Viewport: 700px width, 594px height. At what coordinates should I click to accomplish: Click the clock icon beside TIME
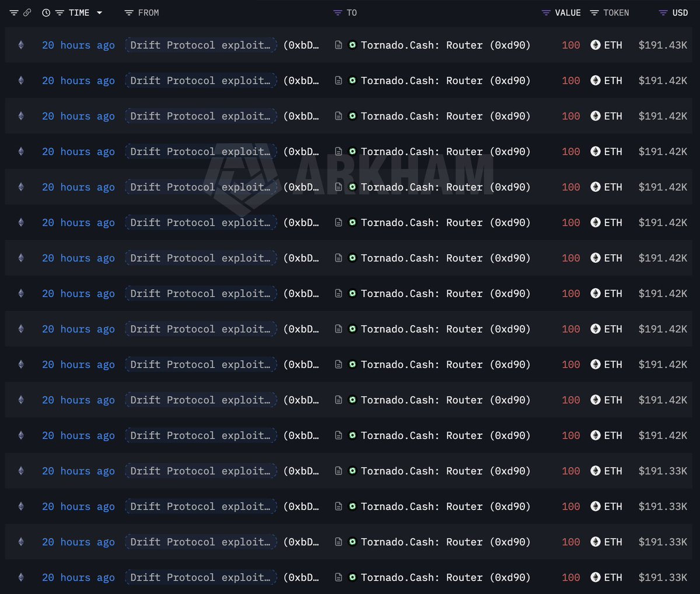coord(46,12)
